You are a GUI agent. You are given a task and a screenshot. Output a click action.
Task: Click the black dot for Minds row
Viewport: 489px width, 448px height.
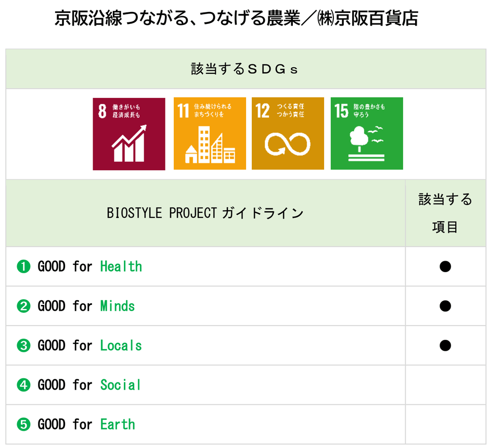[x=445, y=306]
